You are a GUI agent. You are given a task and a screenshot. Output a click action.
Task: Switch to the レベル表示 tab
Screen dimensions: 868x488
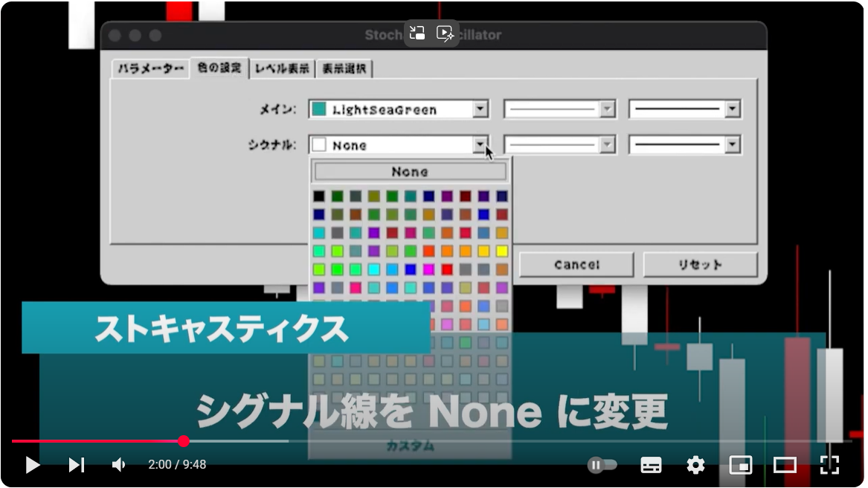(x=282, y=68)
